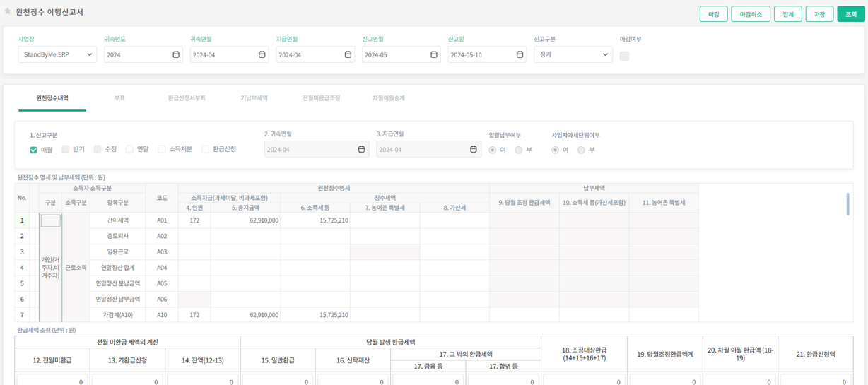868x385 pixels.
Task: Click the 12. 전월미환급 input field
Action: (52, 380)
